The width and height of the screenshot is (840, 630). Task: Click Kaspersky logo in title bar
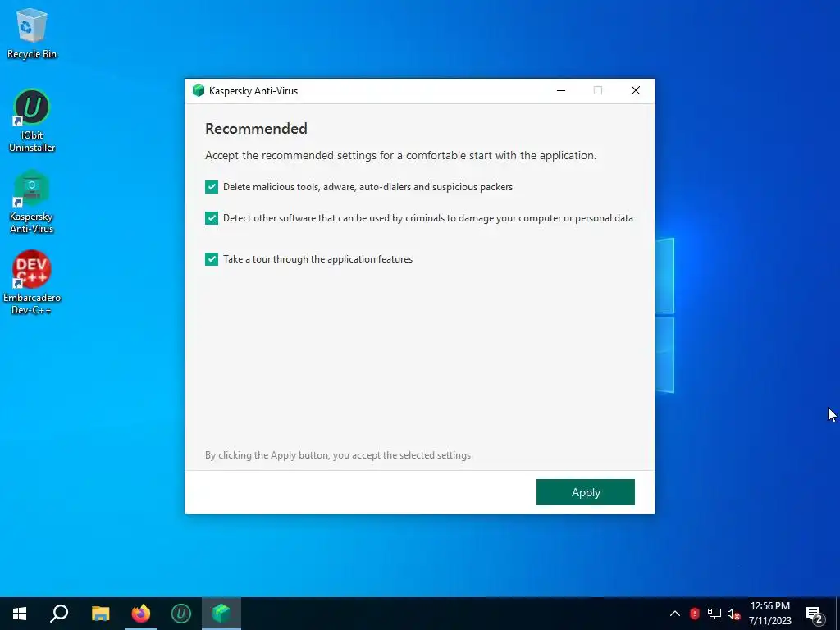(199, 90)
